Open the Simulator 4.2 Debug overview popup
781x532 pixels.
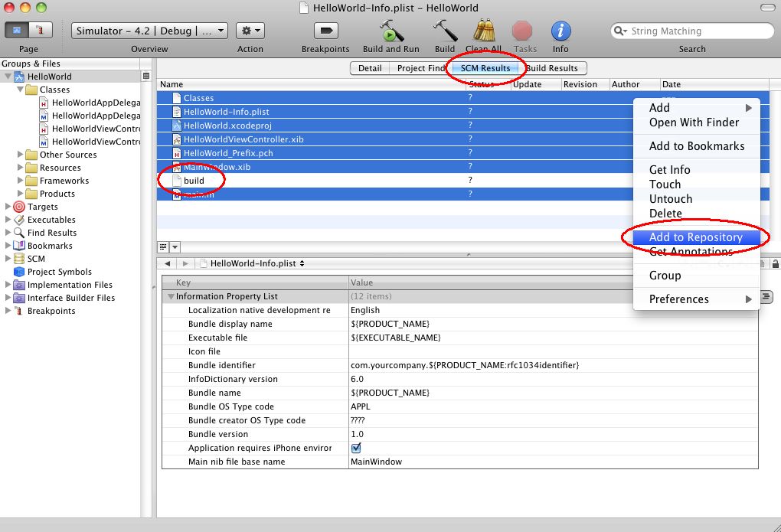tap(150, 31)
